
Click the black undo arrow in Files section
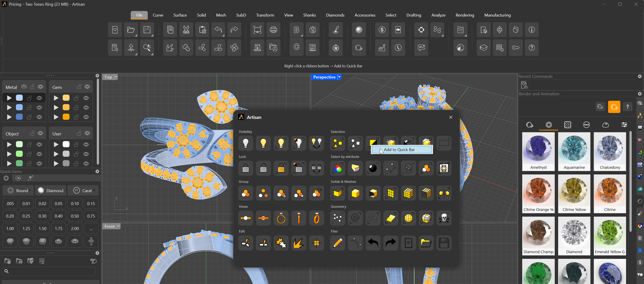pyautogui.click(x=373, y=243)
